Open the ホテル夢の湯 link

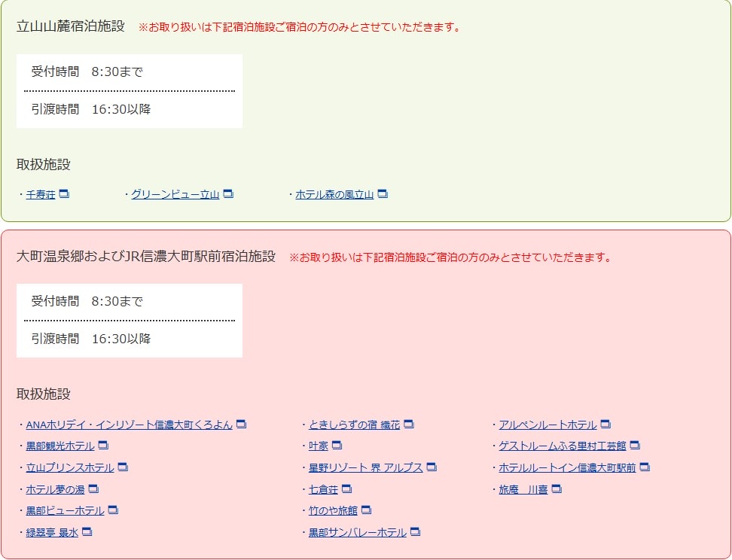(56, 489)
